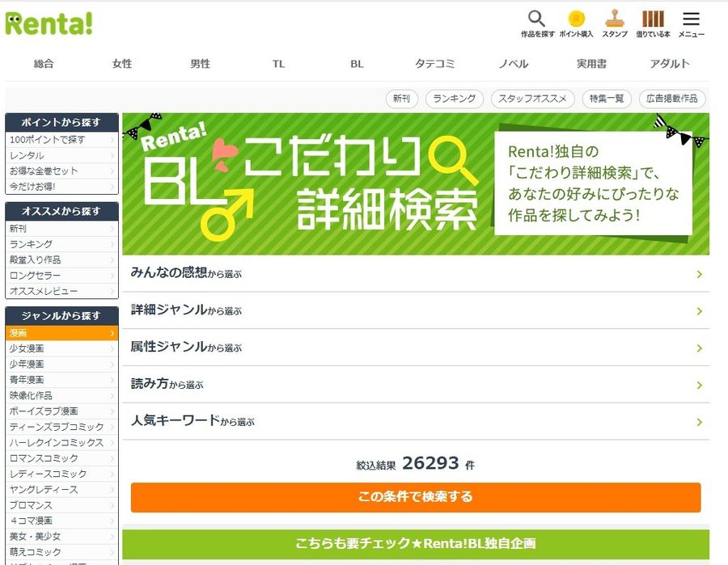Switch to the タテコミ tab
Viewport: 728px width, 565px height.
(x=434, y=64)
